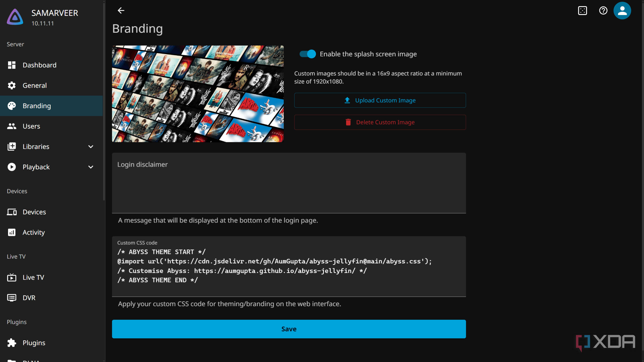
Task: Click the upload arrow icon
Action: pyautogui.click(x=347, y=100)
